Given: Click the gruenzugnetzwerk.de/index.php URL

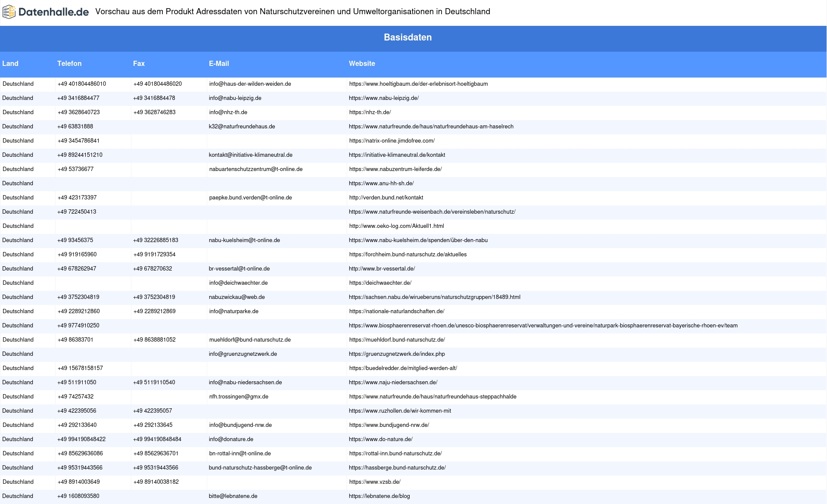Looking at the screenshot, I should point(397,354).
